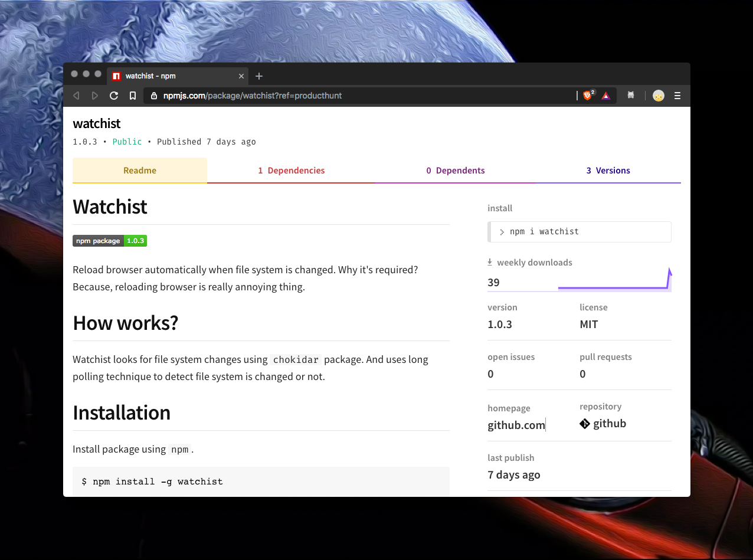
Task: Bookmark this page with the bookmark icon
Action: [133, 96]
